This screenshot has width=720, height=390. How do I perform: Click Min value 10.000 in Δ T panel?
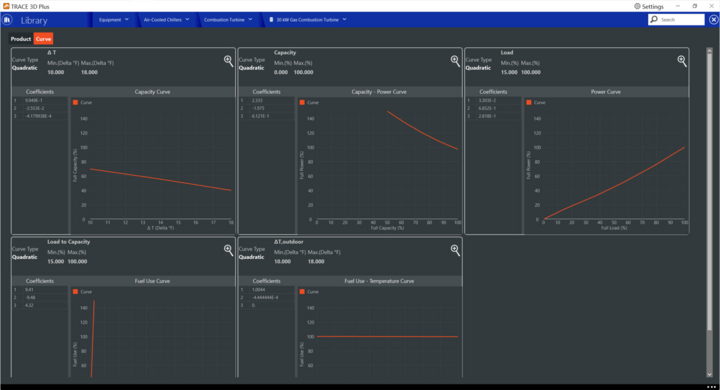click(56, 73)
